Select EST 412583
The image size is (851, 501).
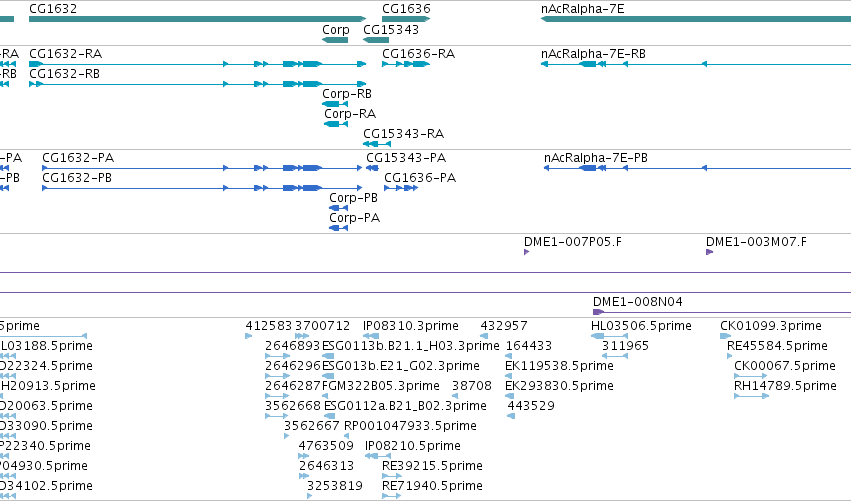click(x=269, y=326)
